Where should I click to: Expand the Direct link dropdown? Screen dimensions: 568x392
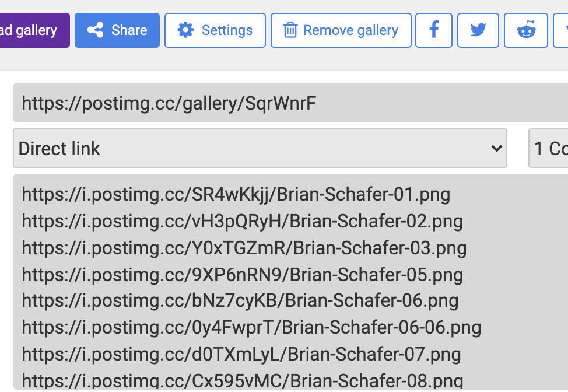click(260, 149)
